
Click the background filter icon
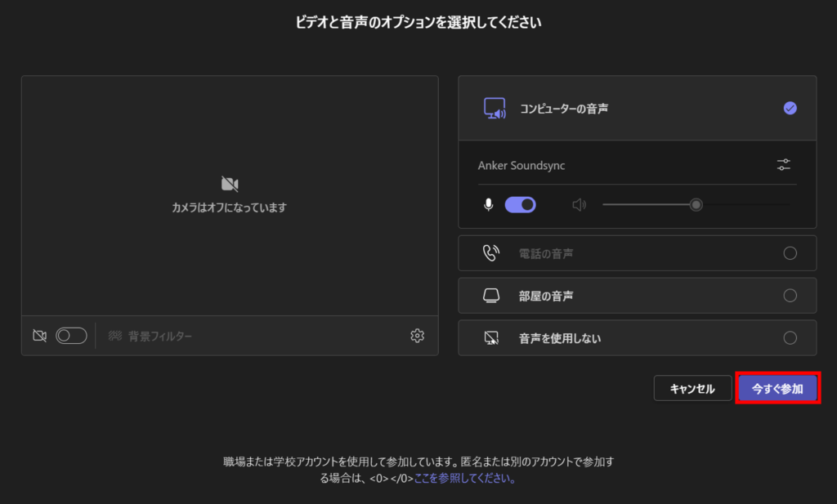[115, 336]
